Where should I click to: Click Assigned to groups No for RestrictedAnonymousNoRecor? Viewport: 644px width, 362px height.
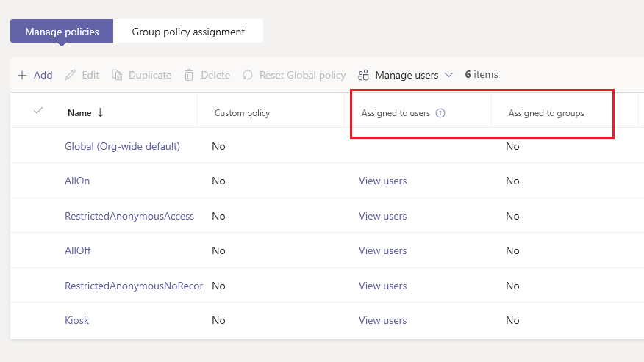pyautogui.click(x=512, y=286)
